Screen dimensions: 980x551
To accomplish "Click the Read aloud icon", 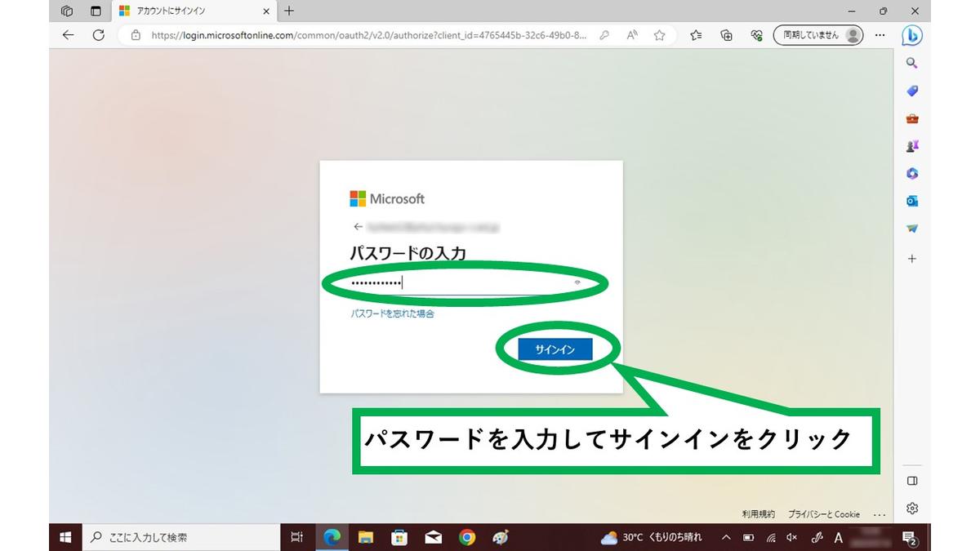I will tap(632, 35).
